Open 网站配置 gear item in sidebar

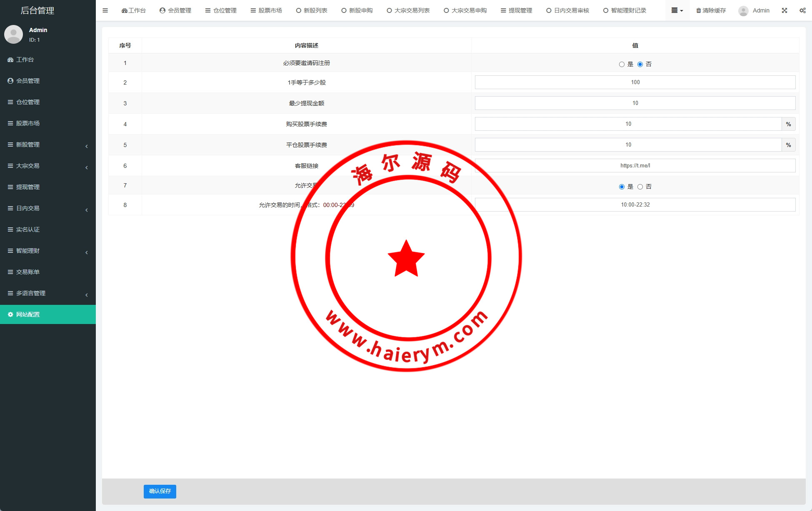[27, 314]
